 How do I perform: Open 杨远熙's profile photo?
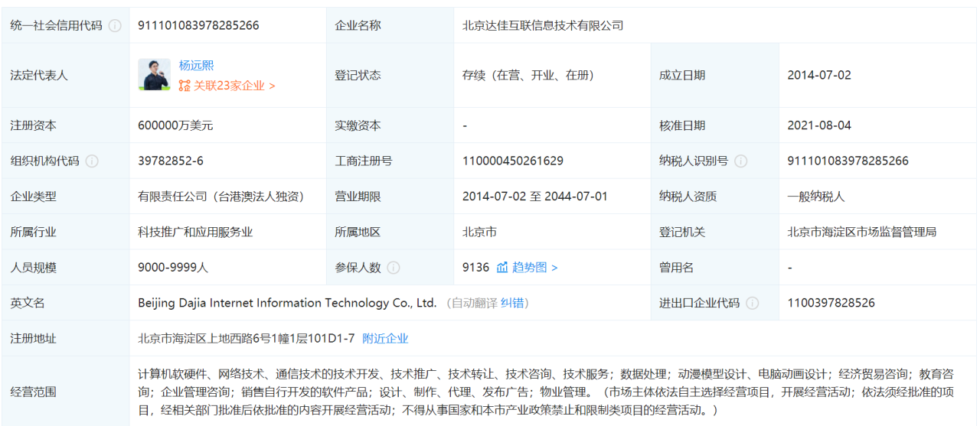[155, 74]
